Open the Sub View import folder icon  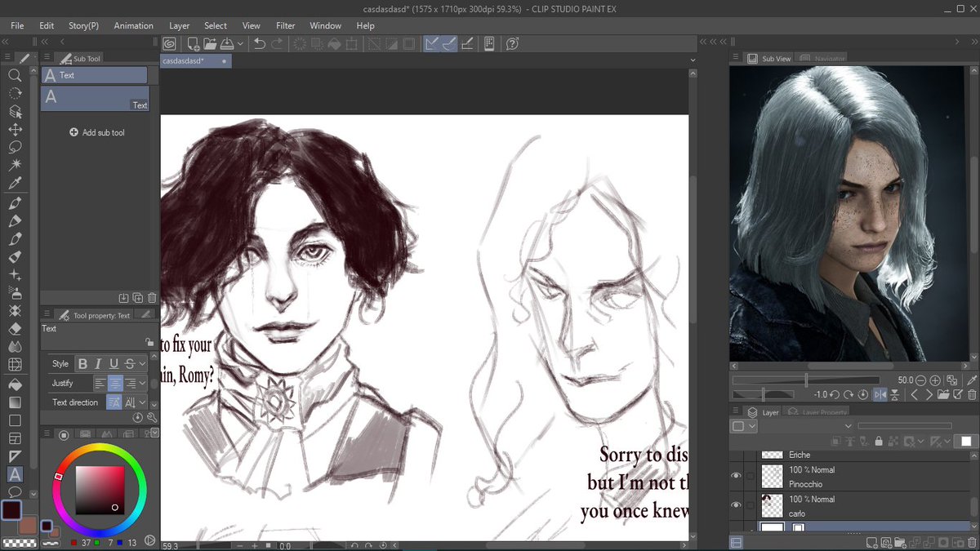pyautogui.click(x=944, y=395)
